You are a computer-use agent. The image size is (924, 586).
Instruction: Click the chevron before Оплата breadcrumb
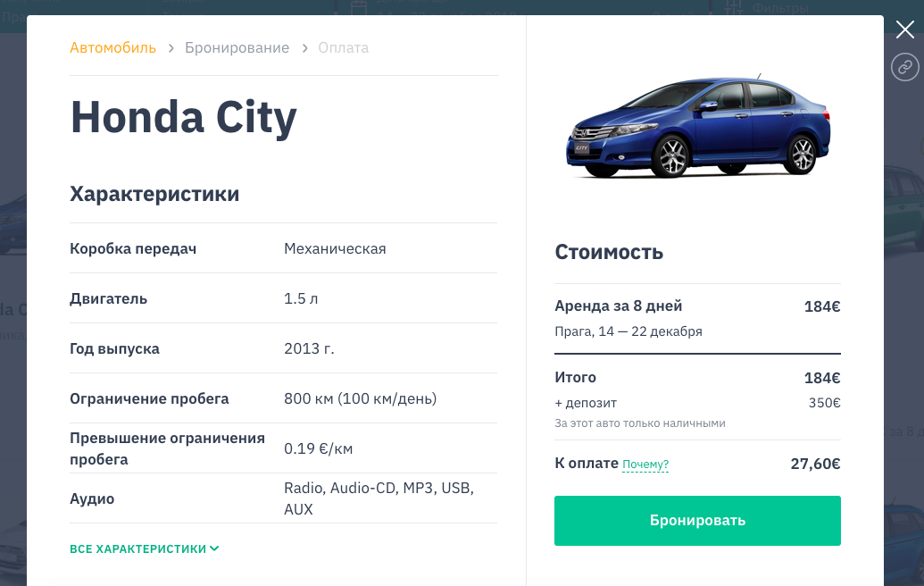click(x=304, y=48)
